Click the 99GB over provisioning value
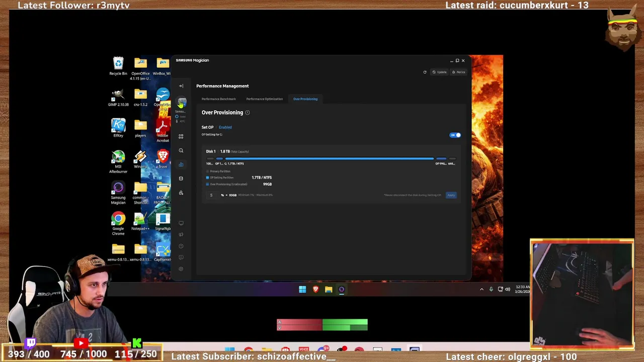 (x=267, y=184)
